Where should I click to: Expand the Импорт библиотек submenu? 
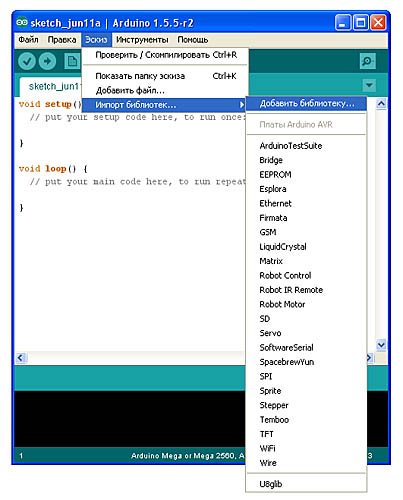point(165,105)
